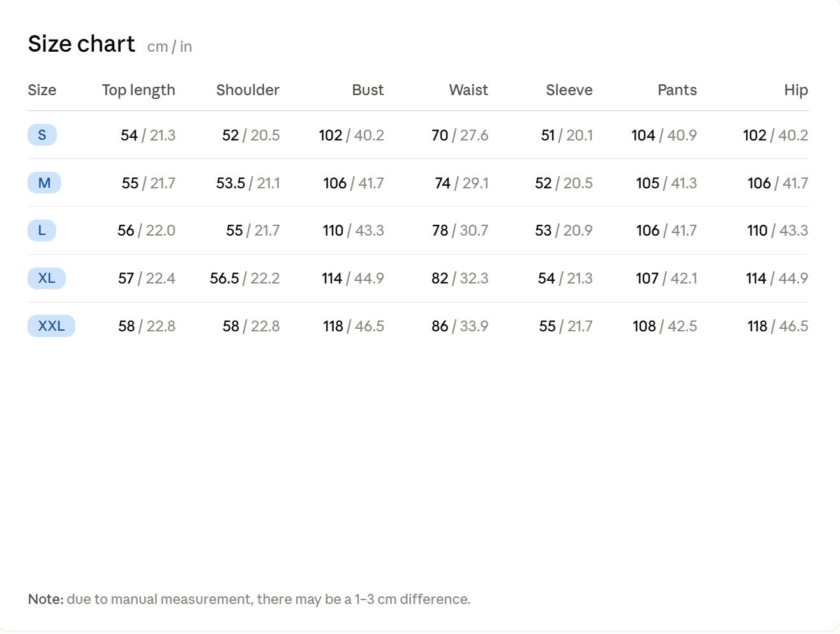Click the 53.5 / 21.1 shoulder value

point(248,183)
